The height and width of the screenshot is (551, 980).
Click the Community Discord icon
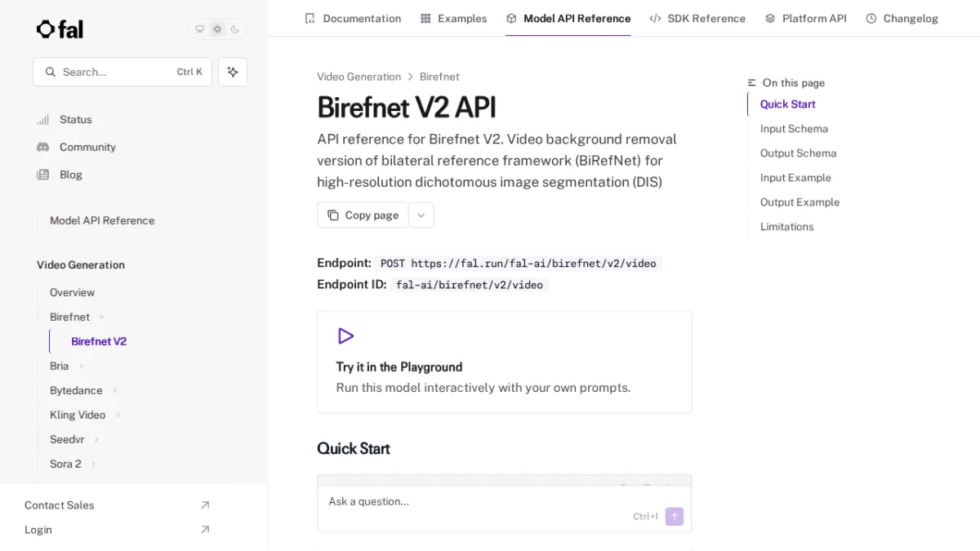pos(42,147)
